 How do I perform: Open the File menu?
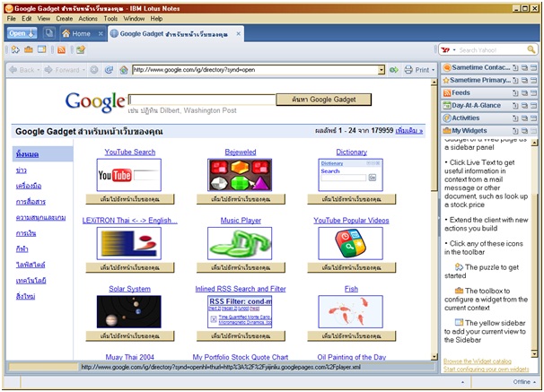click(x=11, y=19)
